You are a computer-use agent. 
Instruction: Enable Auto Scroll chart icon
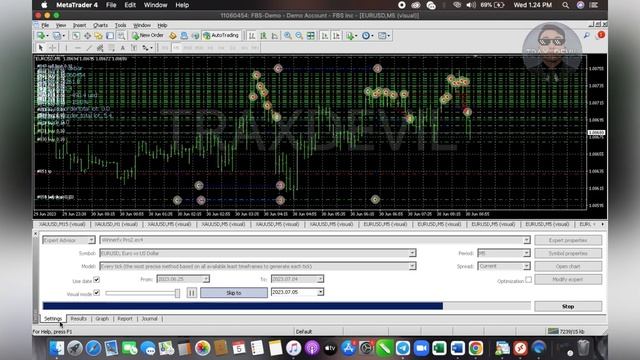(x=324, y=36)
